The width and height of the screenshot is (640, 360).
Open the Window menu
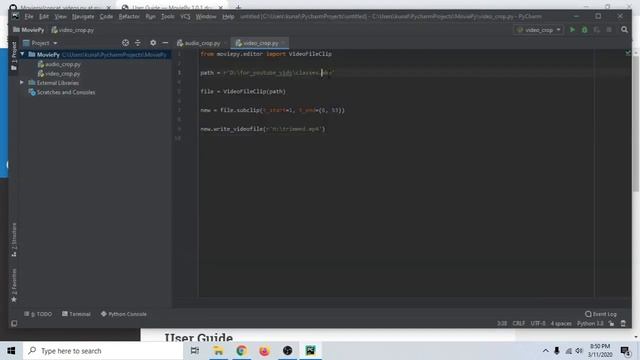(206, 17)
